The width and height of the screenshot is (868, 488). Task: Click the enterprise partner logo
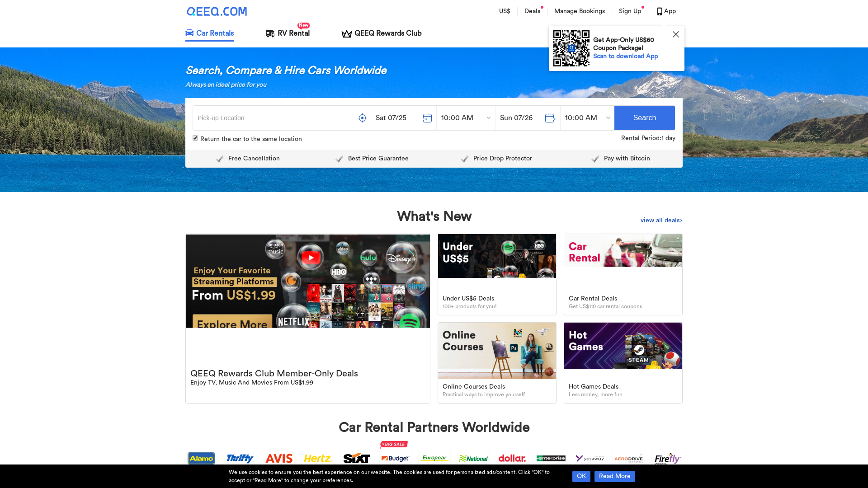point(551,458)
